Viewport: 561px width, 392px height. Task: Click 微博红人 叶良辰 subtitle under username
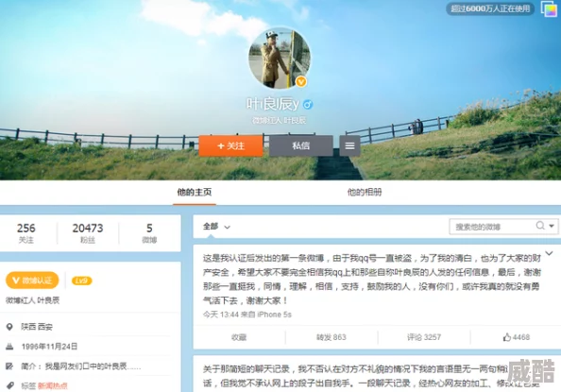point(279,120)
